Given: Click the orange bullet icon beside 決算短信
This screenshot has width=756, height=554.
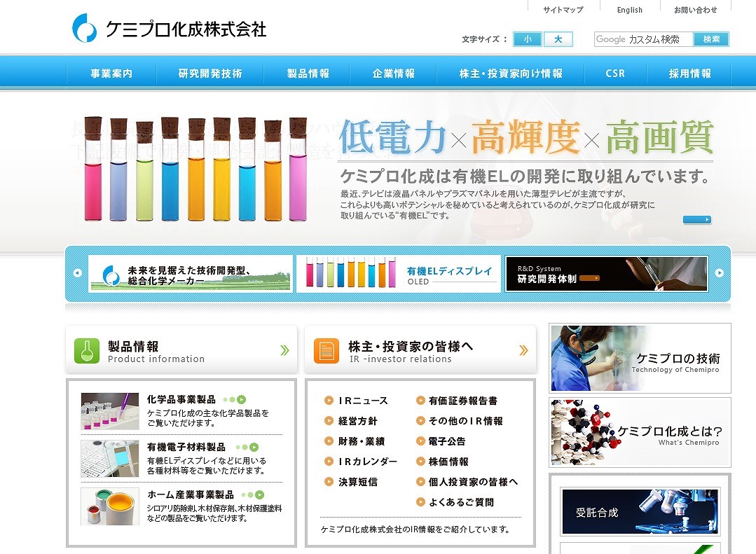Looking at the screenshot, I should [329, 481].
